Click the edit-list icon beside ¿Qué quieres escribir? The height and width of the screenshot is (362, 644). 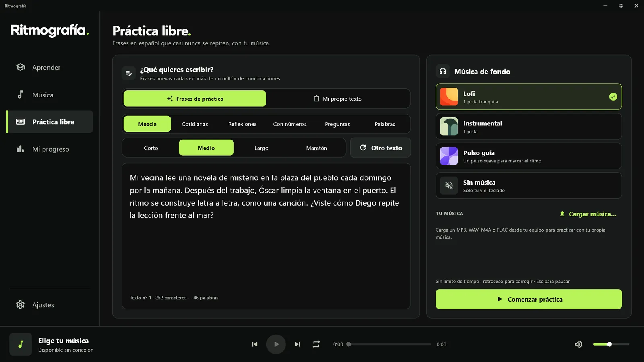click(129, 73)
